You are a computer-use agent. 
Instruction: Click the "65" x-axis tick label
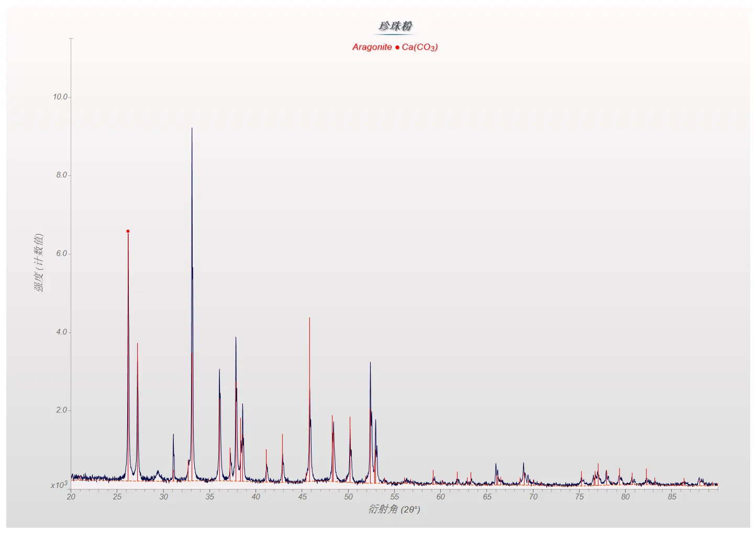click(x=487, y=496)
